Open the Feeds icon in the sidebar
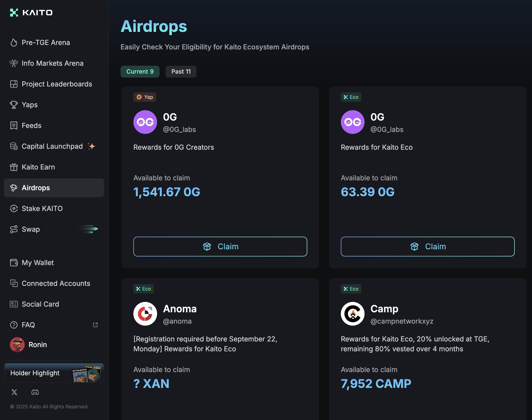This screenshot has height=420, width=532. (14, 126)
